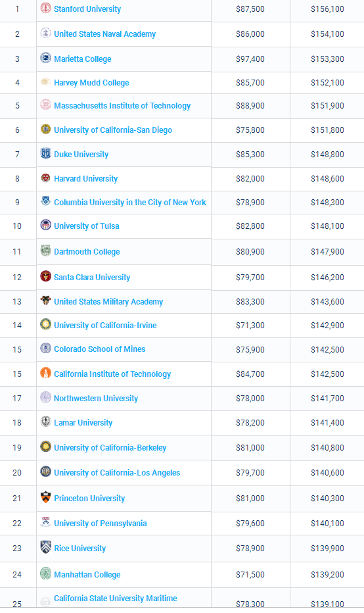Open the University of Tulsa link
This screenshot has width=364, height=613.
point(87,226)
